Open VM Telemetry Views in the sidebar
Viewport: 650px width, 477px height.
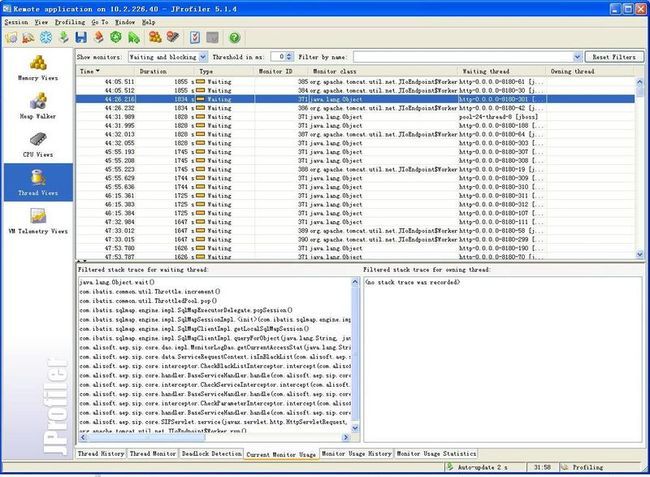click(x=38, y=221)
